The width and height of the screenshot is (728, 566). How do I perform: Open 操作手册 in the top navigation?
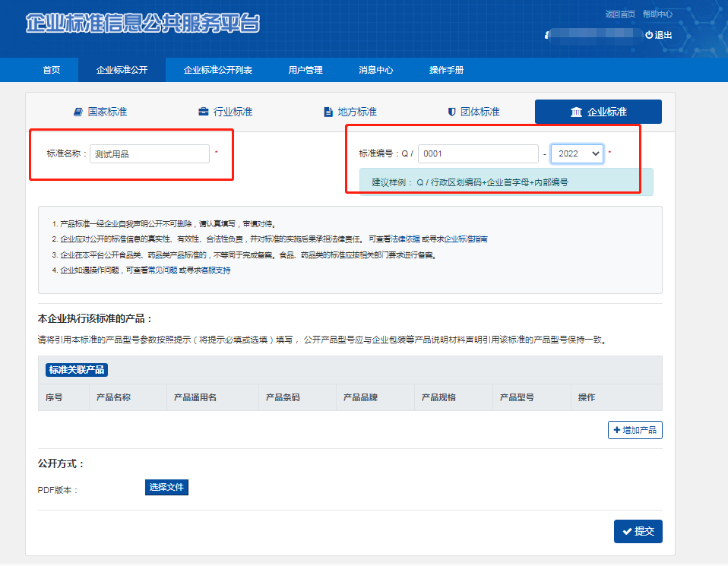tap(446, 70)
